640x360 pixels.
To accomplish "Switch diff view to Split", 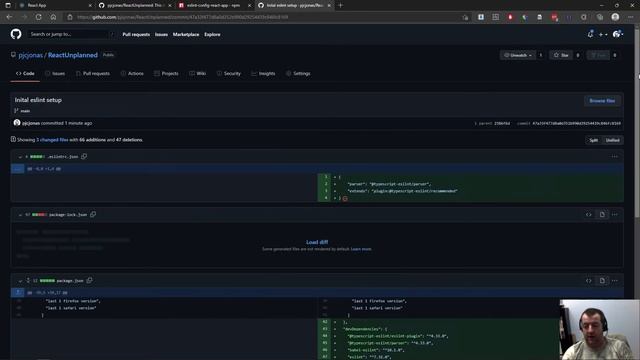I will coord(593,140).
